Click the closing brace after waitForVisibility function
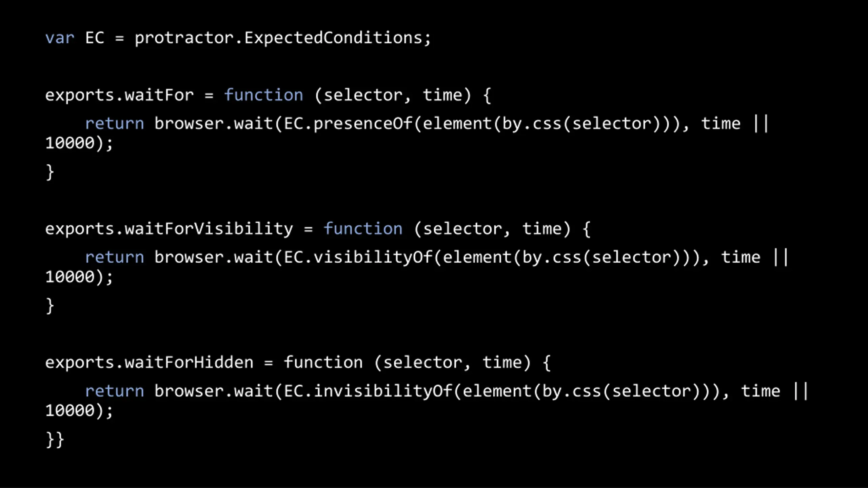 (50, 306)
